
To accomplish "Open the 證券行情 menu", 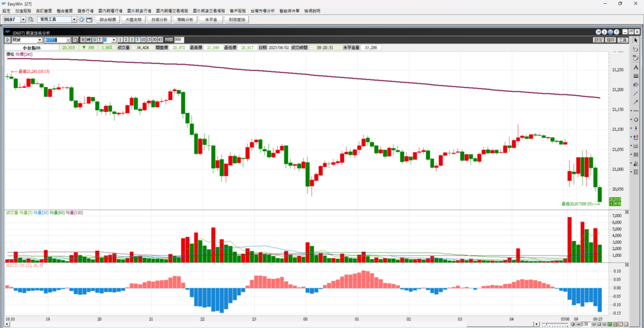I will pyautogui.click(x=86, y=11).
